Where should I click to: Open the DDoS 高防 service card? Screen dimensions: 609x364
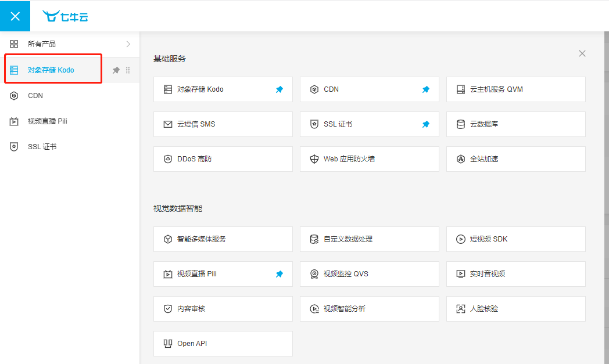(x=223, y=159)
